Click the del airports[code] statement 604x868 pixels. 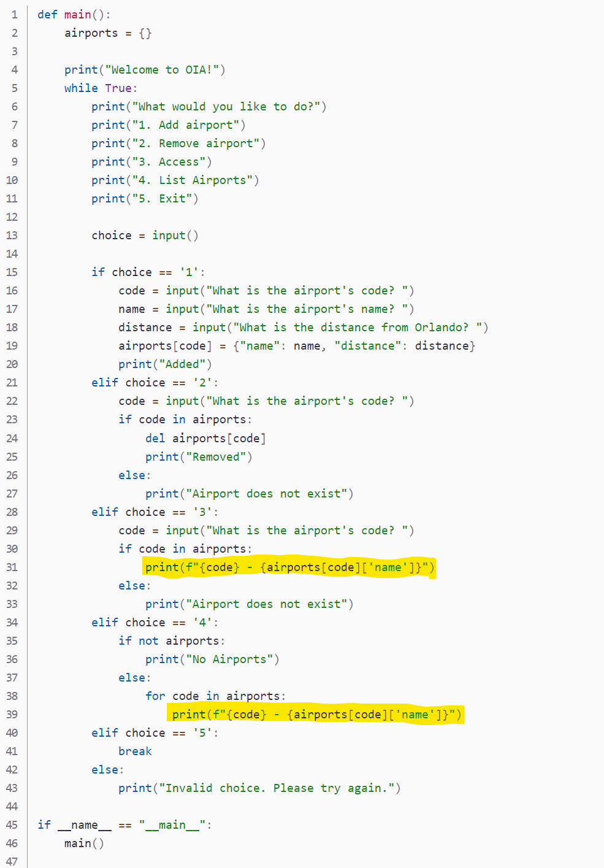click(205, 438)
